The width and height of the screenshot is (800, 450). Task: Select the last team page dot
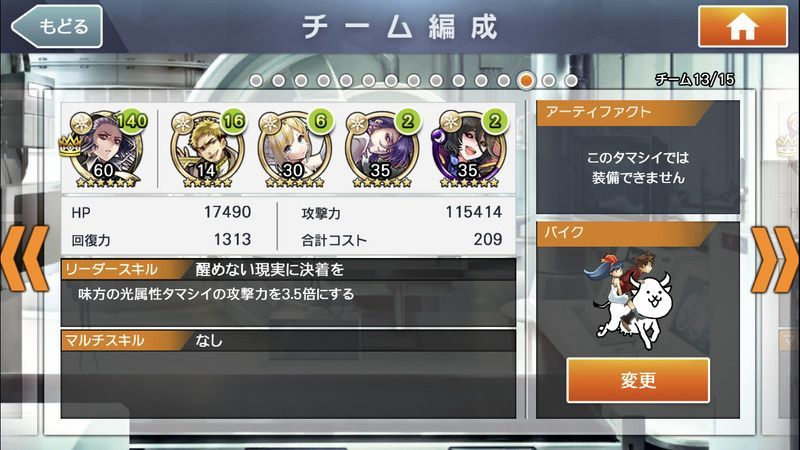pyautogui.click(x=571, y=81)
